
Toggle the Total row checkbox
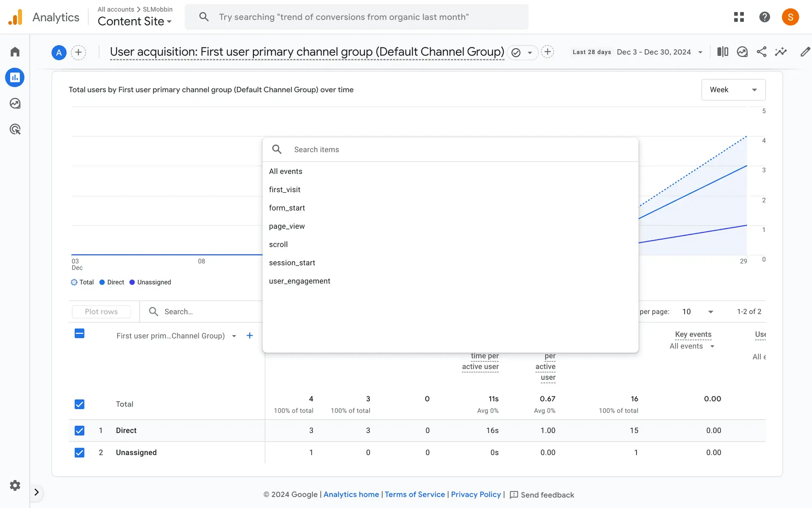point(80,404)
